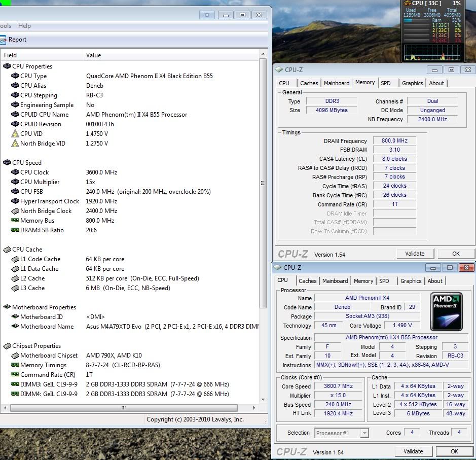Click the AMD Phenom II logo image

point(446,311)
